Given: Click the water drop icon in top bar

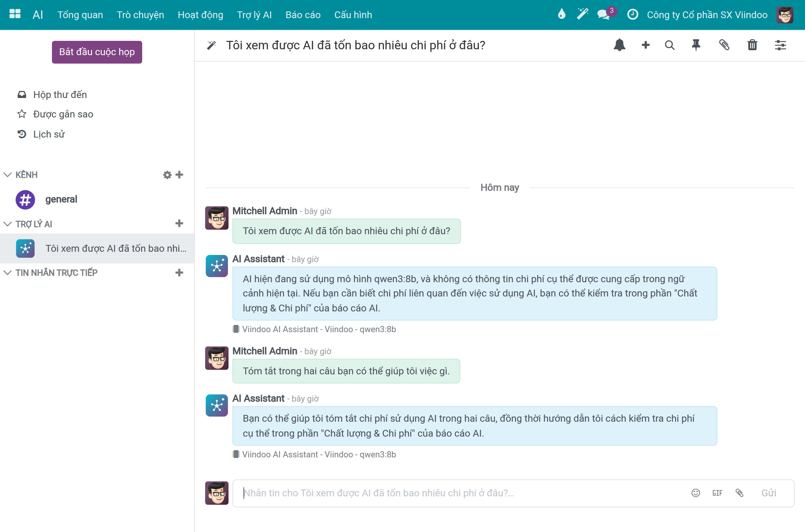Looking at the screenshot, I should pyautogui.click(x=562, y=15).
